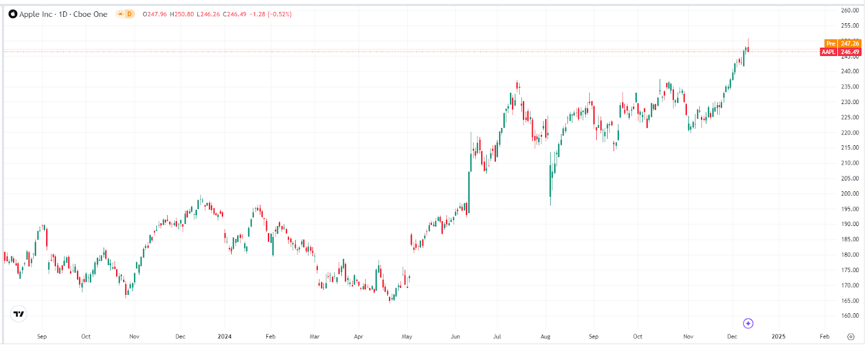Click the 2025 label on the time axis
This screenshot has height=348, width=868.
pyautogui.click(x=778, y=337)
